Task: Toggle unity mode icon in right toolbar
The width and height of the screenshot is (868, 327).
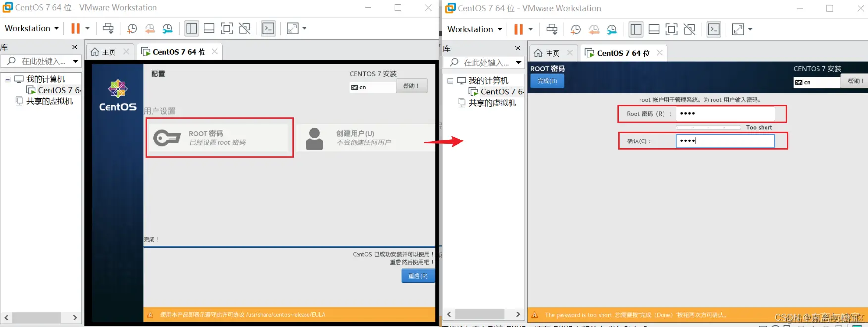Action: pyautogui.click(x=689, y=29)
